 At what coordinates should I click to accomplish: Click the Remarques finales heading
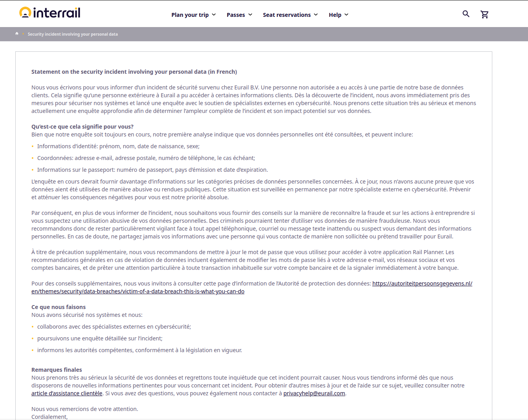point(56,370)
